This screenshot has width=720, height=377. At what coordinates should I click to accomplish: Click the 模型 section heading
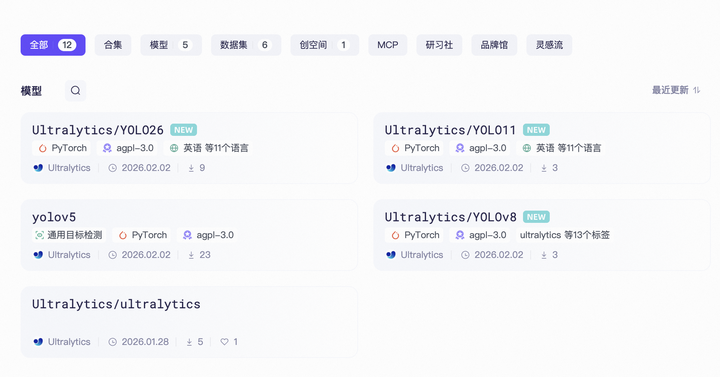(31, 91)
